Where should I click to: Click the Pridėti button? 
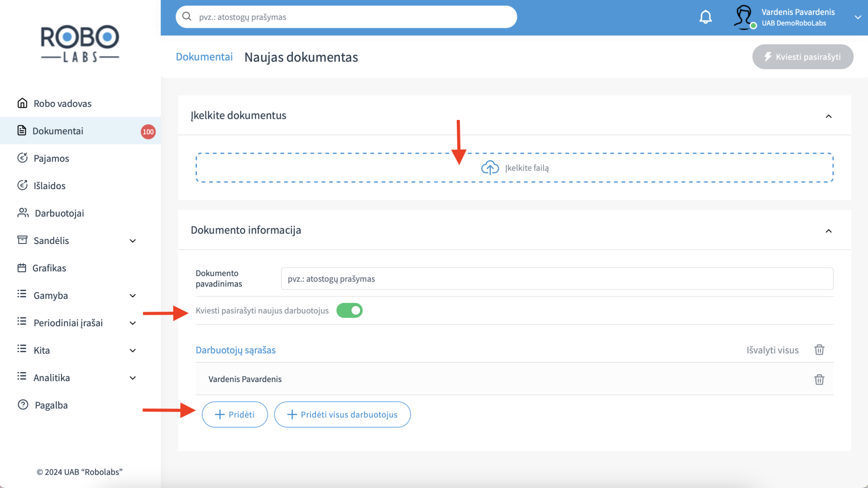pos(235,415)
